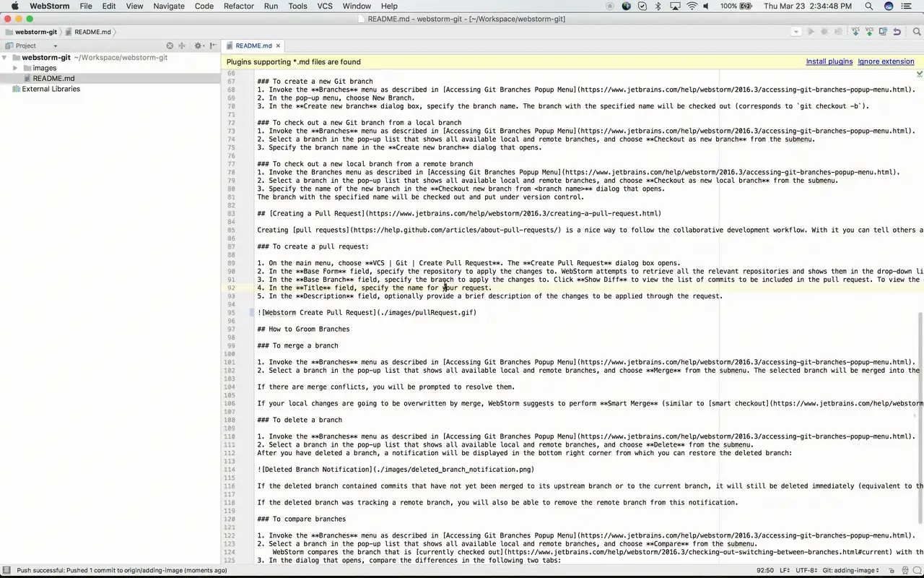Click the 92:50 caret position widget

pos(765,570)
